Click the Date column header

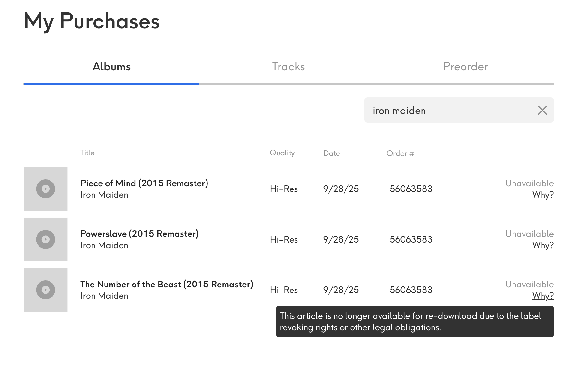point(332,153)
